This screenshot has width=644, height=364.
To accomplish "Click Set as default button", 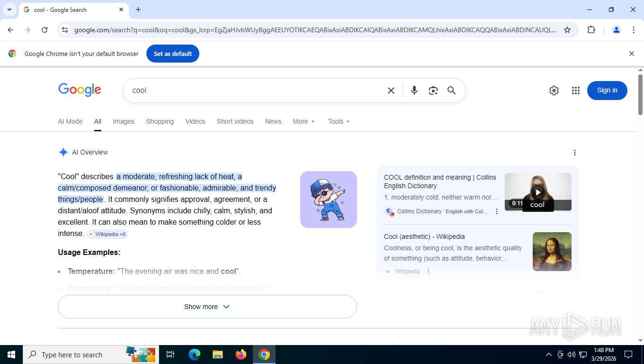I will 173,54.
